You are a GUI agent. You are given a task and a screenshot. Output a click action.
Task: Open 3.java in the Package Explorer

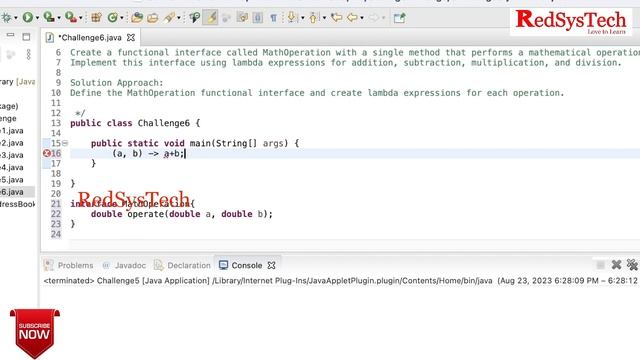(x=12, y=155)
